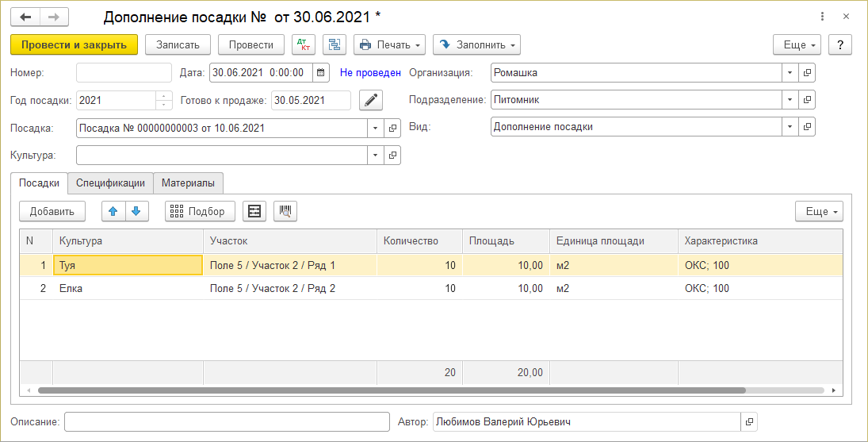The image size is (868, 442).
Task: Click Провести и закрыть button
Action: tap(75, 45)
